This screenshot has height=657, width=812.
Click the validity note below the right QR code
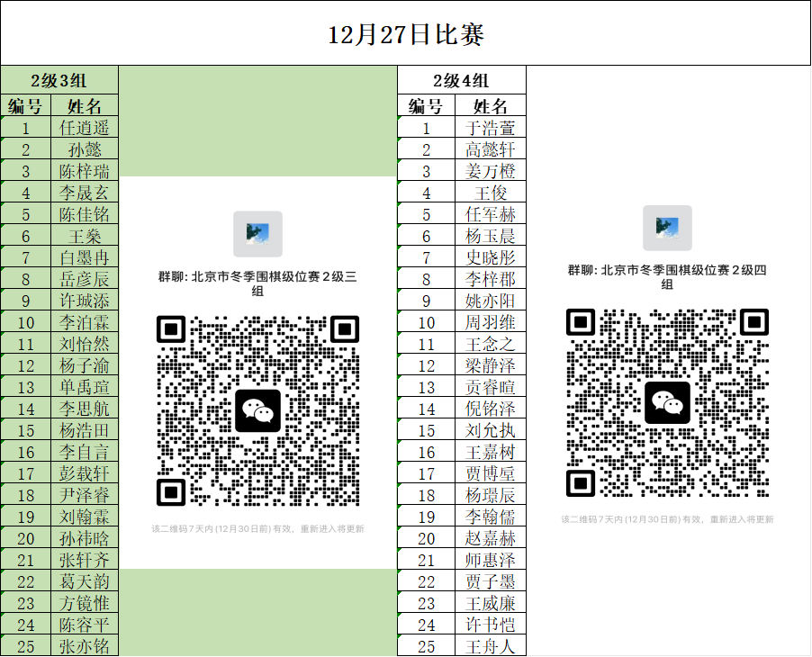pyautogui.click(x=667, y=519)
